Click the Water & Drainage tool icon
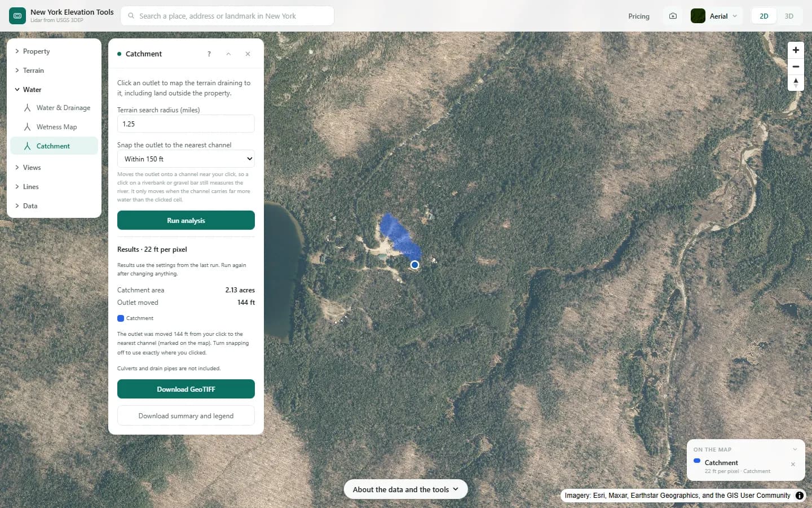The height and width of the screenshot is (508, 812). 27,108
